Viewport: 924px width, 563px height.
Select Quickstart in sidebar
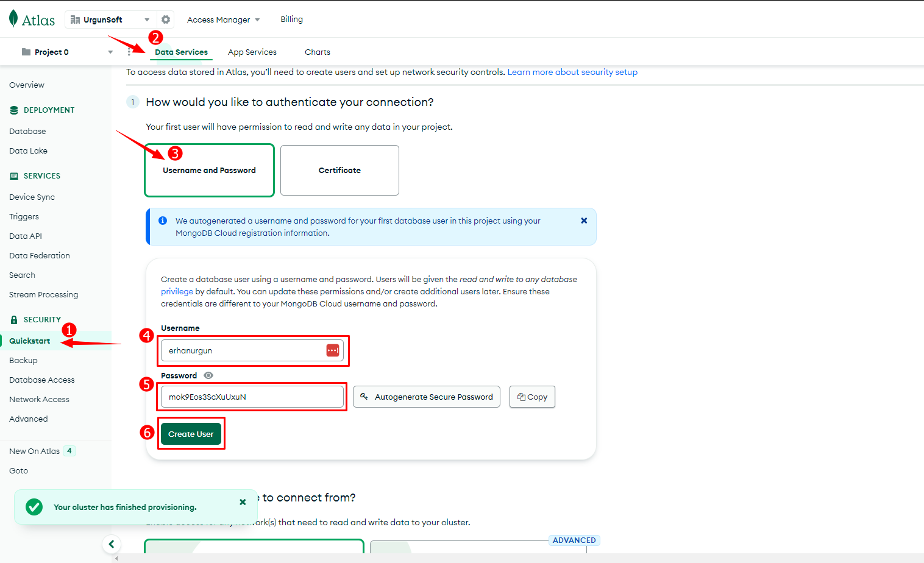(x=30, y=341)
